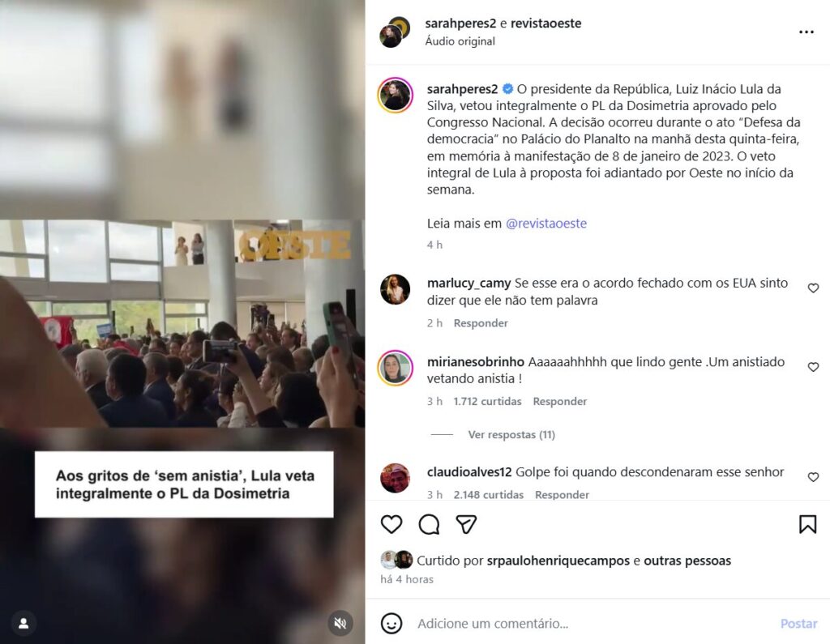830x644 pixels.
Task: Like marlucy_camy's comment
Action: (813, 288)
